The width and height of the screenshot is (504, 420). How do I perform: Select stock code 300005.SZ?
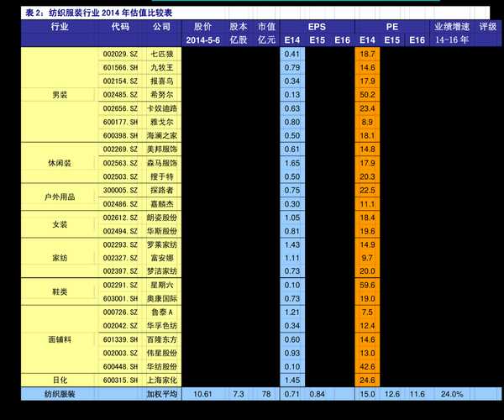click(120, 190)
